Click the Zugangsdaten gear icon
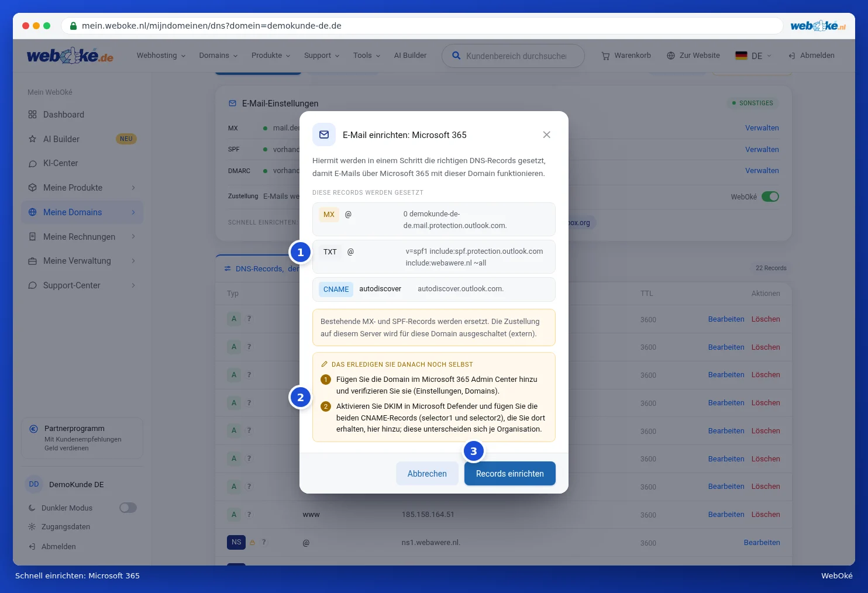Viewport: 868px width, 593px height. tap(32, 527)
